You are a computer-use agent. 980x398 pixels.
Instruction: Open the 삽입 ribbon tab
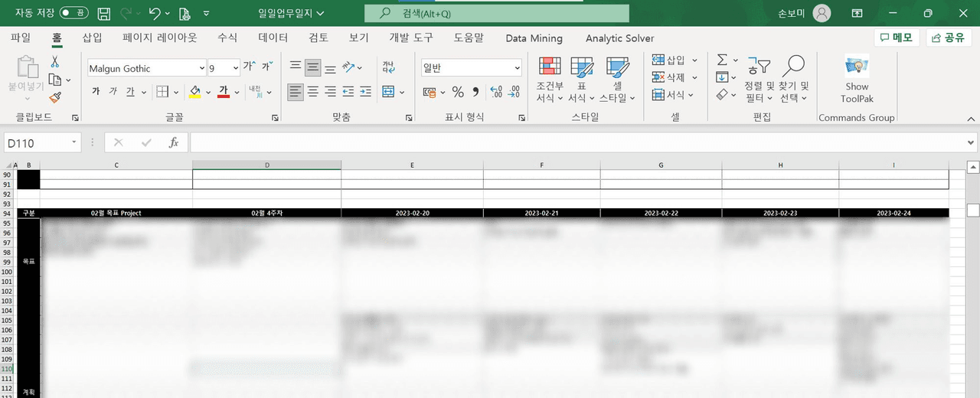[92, 38]
